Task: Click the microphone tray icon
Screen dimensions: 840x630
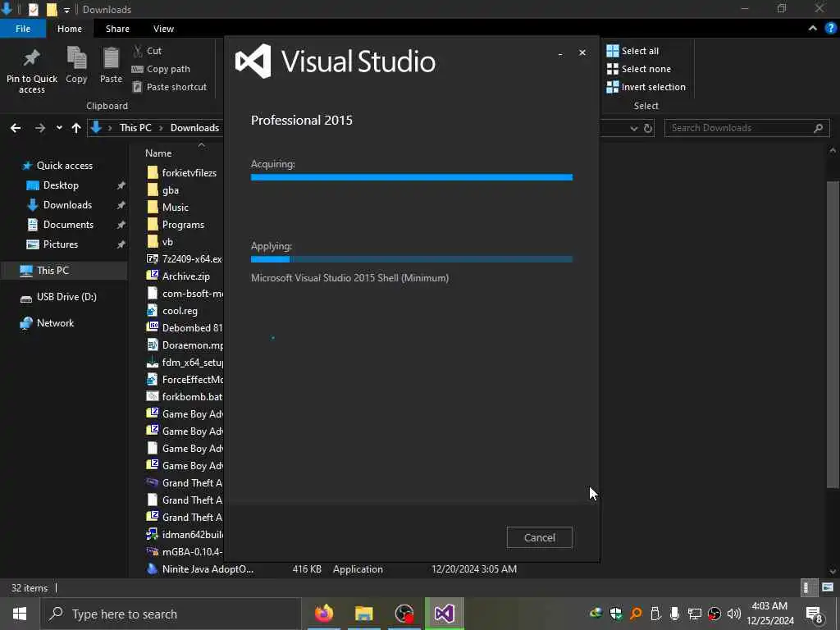Action: [x=674, y=614]
